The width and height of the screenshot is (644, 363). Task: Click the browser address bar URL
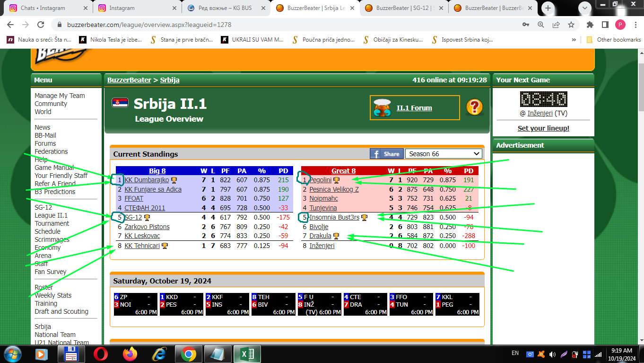[x=149, y=25]
